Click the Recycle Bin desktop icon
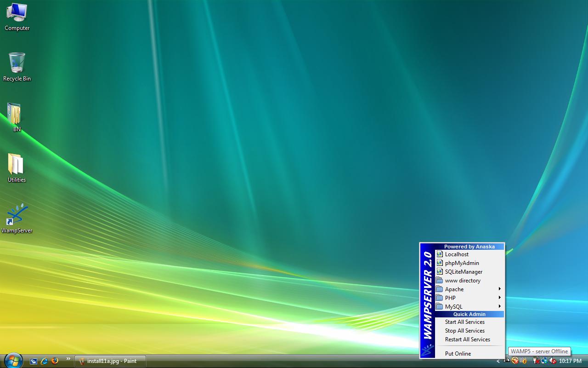The image size is (588, 368). [x=17, y=63]
